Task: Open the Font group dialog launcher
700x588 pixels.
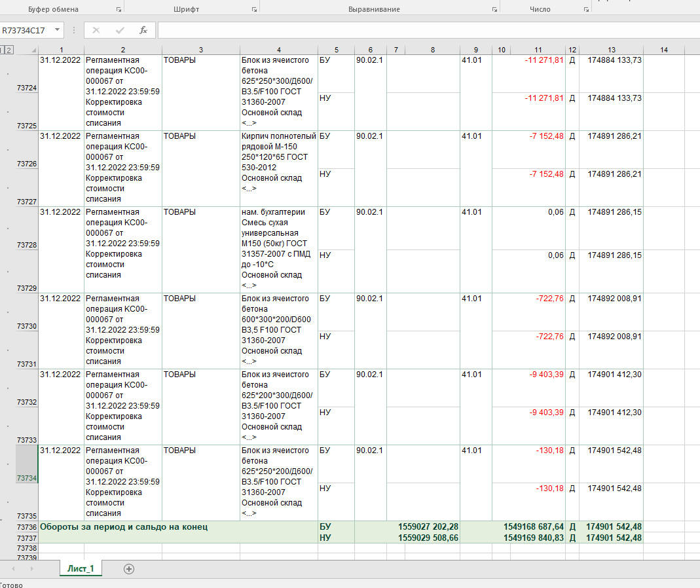Action: (x=254, y=9)
